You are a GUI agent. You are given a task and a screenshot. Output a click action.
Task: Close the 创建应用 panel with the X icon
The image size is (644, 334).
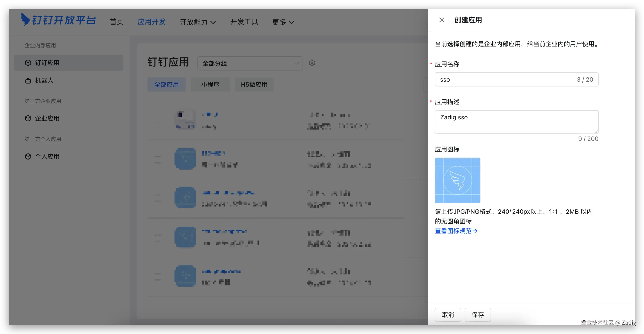click(x=442, y=20)
